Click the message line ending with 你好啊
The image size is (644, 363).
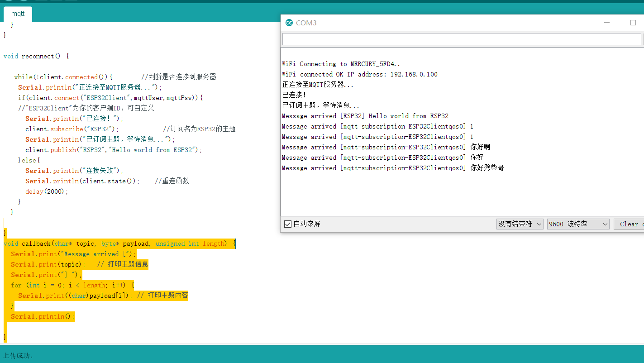point(386,147)
